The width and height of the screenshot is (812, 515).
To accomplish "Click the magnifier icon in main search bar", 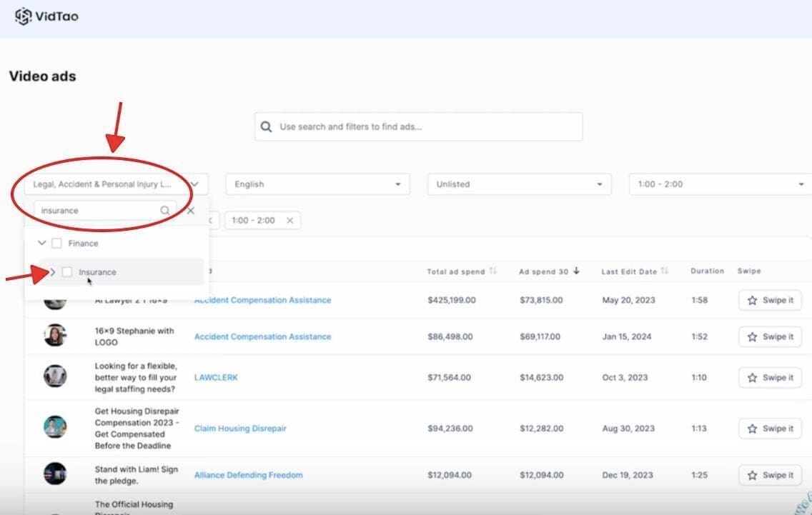I will pyautogui.click(x=266, y=127).
